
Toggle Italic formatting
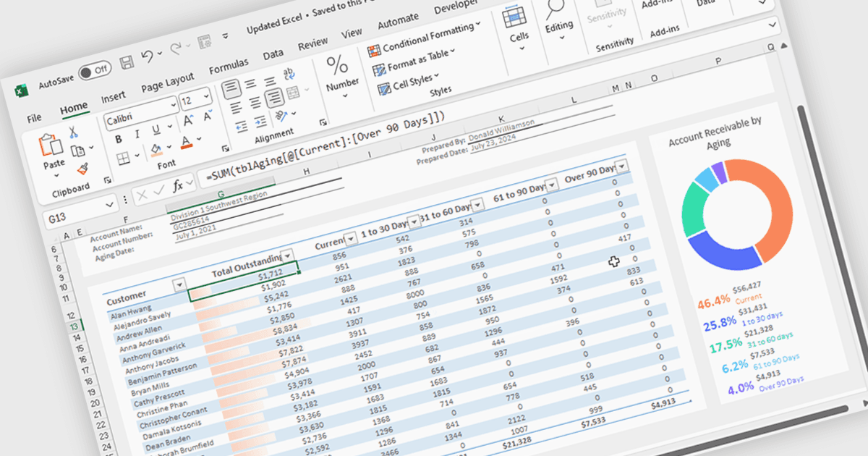[137, 134]
